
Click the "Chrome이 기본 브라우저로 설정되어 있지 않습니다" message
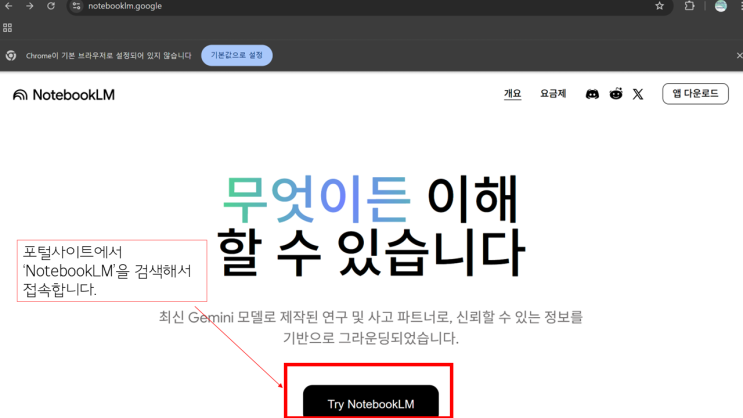click(109, 55)
